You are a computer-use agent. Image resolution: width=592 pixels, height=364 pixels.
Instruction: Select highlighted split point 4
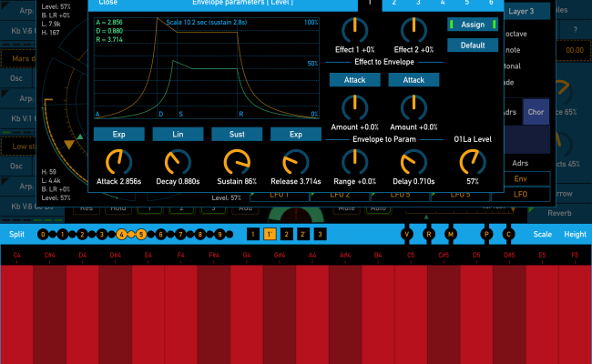121,235
